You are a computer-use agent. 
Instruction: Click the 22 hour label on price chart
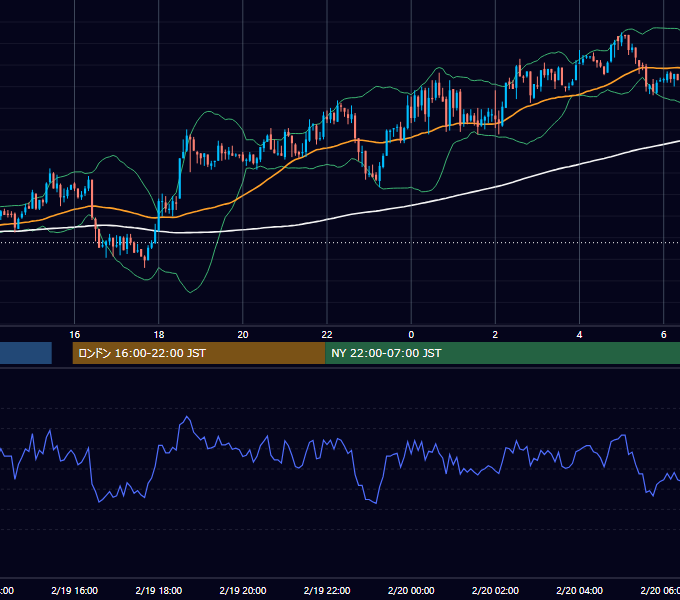pyautogui.click(x=327, y=335)
